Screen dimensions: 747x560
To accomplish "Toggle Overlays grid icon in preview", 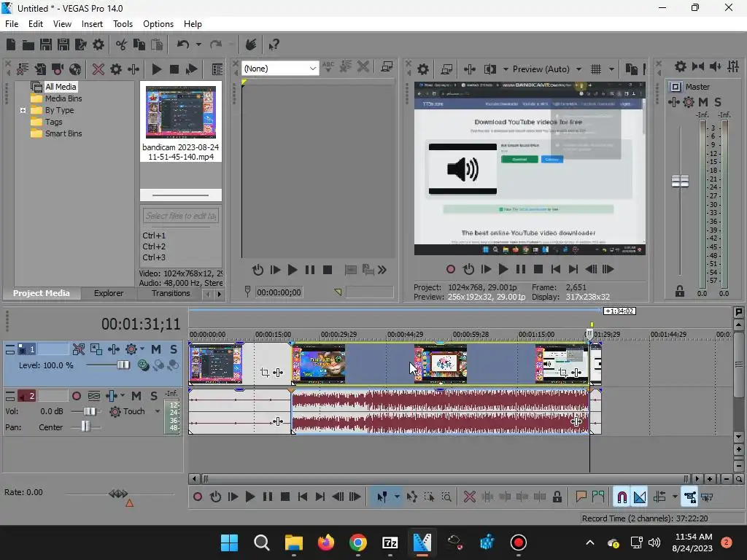I will 596,69.
